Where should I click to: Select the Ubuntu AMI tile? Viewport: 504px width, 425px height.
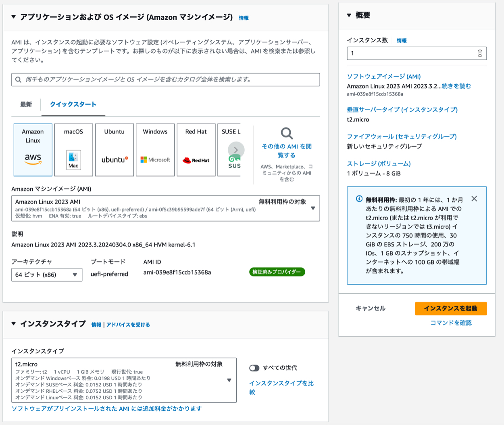pos(115,150)
